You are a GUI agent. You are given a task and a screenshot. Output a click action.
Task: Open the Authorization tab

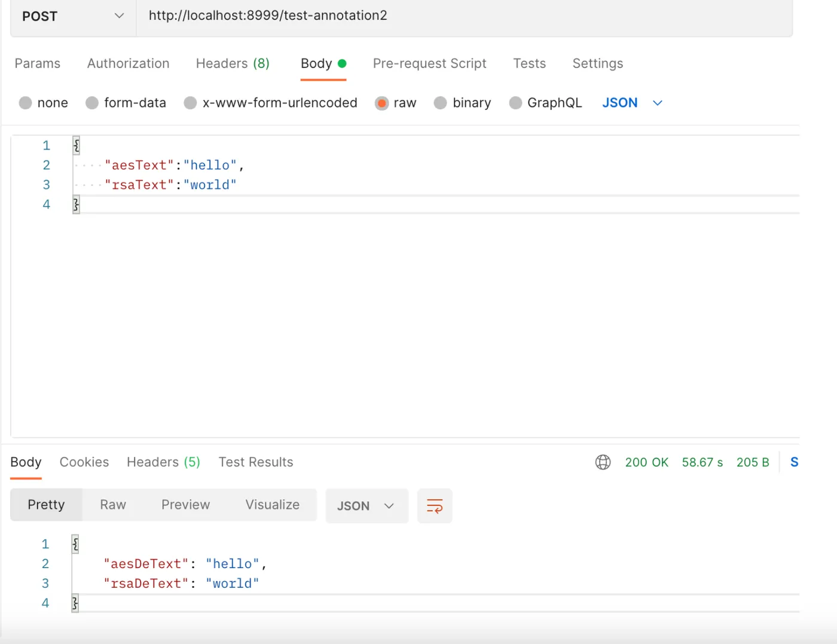point(129,63)
